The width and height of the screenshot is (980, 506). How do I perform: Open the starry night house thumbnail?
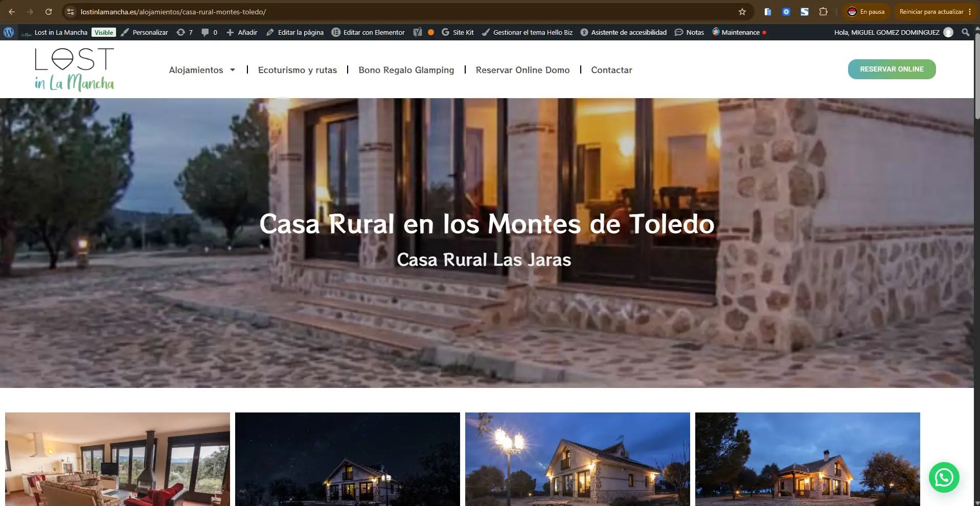[x=348, y=459]
